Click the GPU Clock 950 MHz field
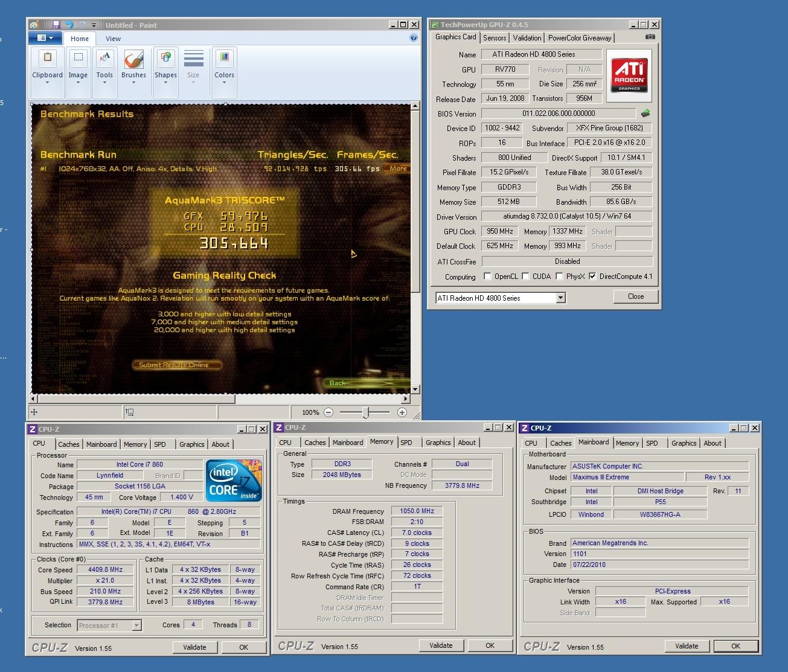 point(500,231)
